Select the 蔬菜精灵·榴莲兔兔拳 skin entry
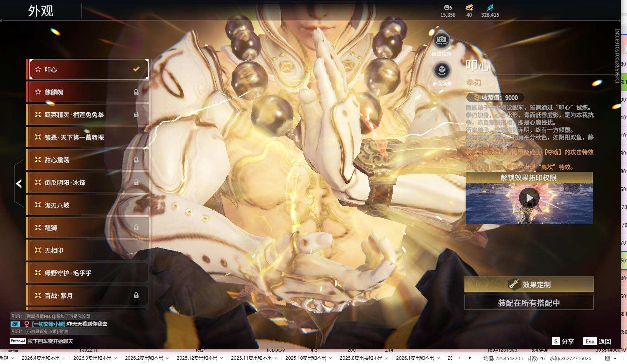 (88, 114)
